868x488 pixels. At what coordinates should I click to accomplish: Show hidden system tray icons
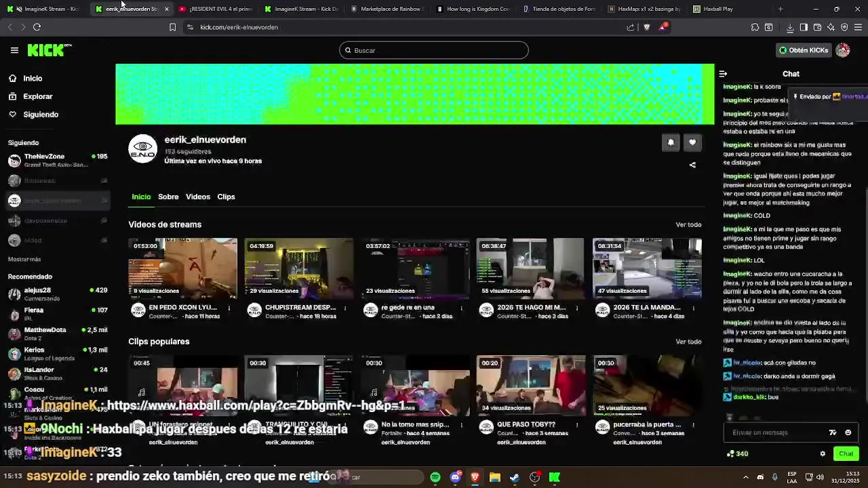pyautogui.click(x=745, y=477)
